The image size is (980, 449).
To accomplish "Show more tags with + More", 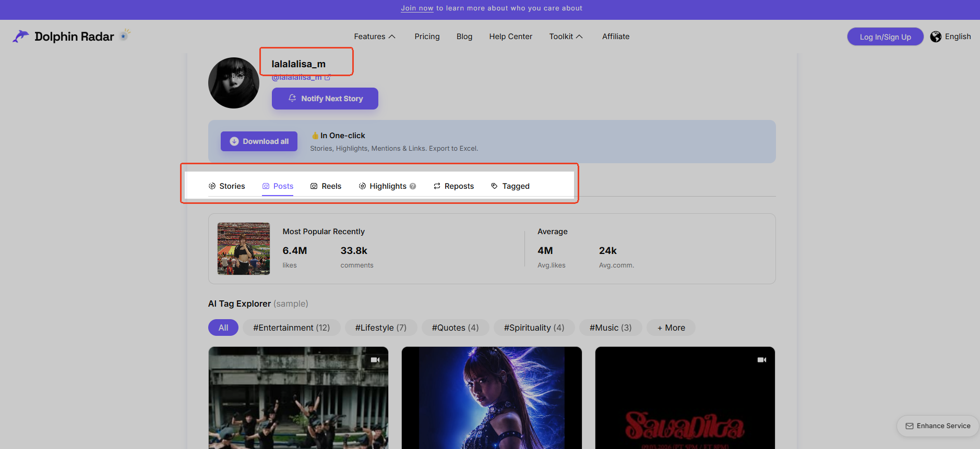I will 671,327.
